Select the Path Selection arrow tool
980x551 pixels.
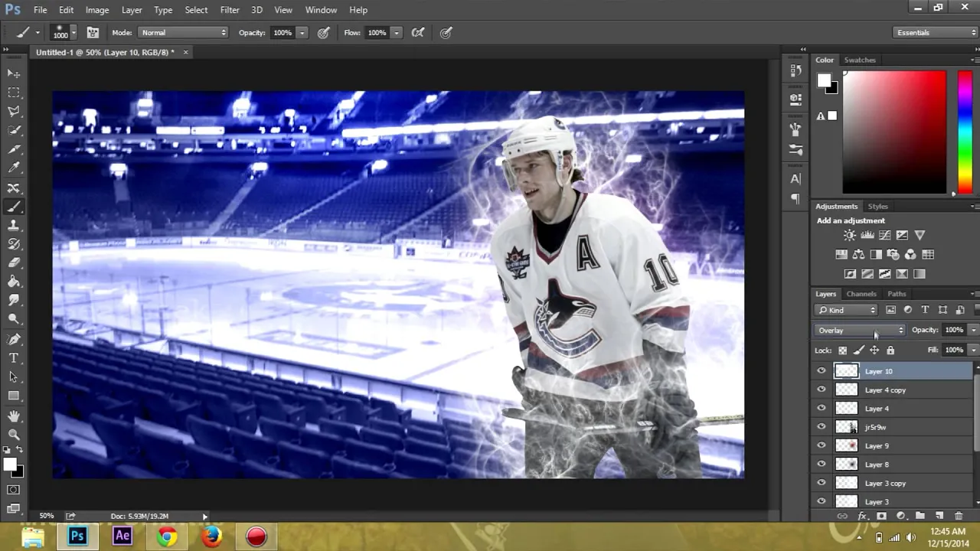(x=14, y=377)
